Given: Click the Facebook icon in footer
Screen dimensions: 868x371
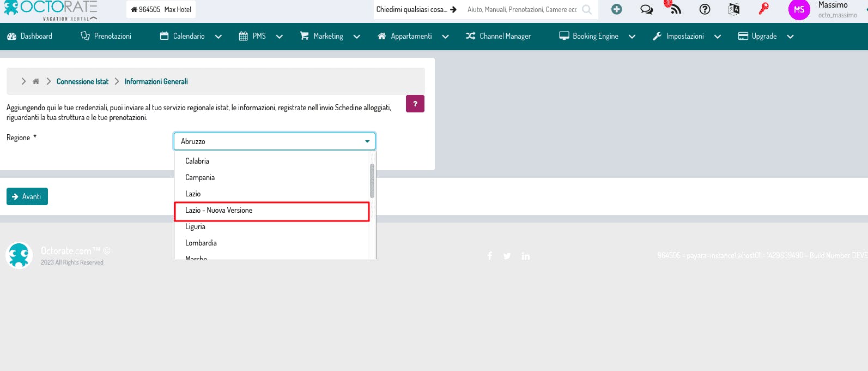Looking at the screenshot, I should [490, 256].
